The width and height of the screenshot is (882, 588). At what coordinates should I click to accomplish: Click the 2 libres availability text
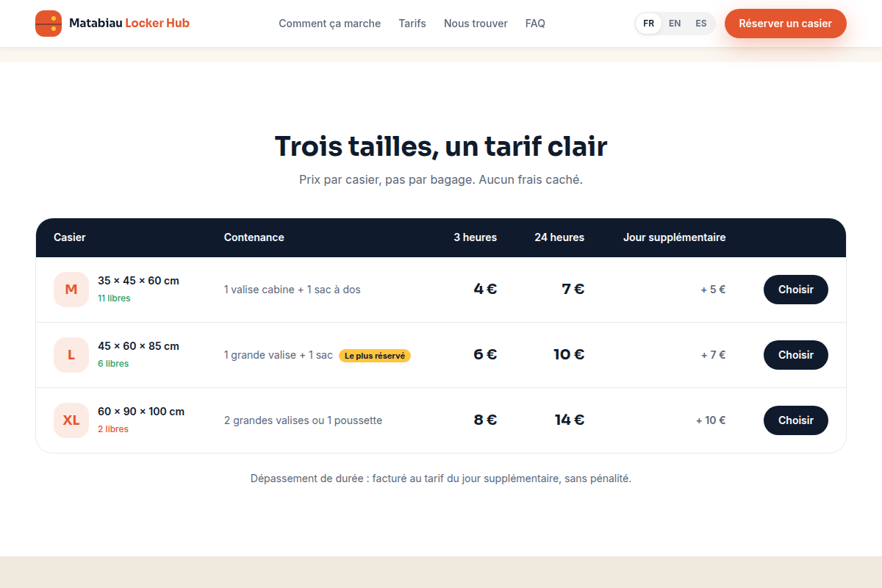click(x=113, y=429)
